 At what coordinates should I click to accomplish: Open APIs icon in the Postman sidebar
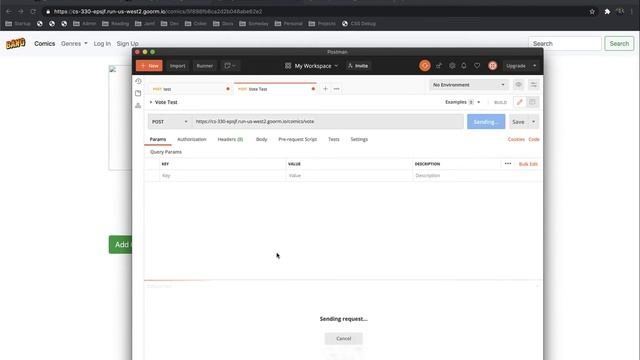(138, 105)
